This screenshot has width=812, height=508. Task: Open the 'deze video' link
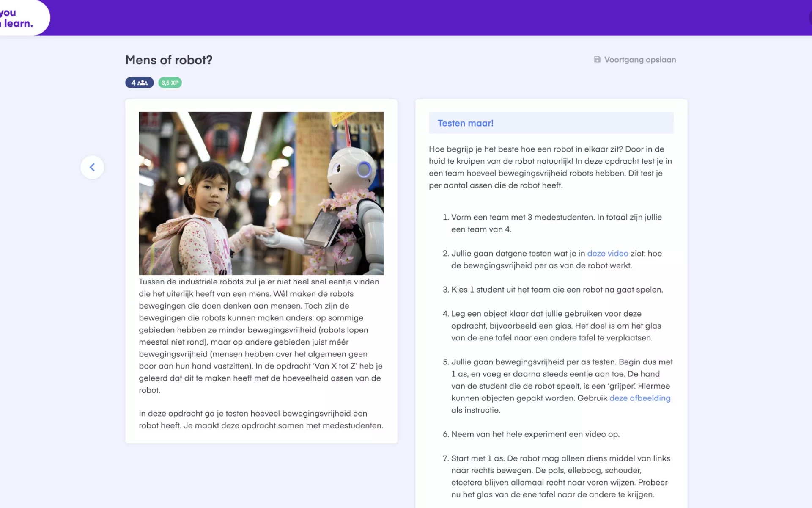[607, 253]
